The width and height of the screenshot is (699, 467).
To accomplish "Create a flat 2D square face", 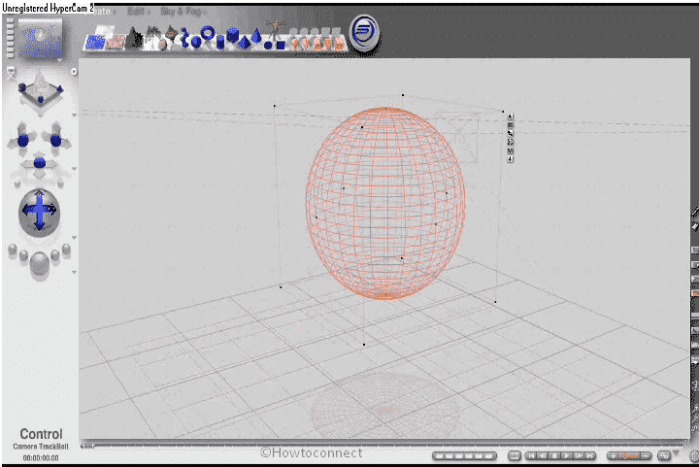I will [281, 45].
